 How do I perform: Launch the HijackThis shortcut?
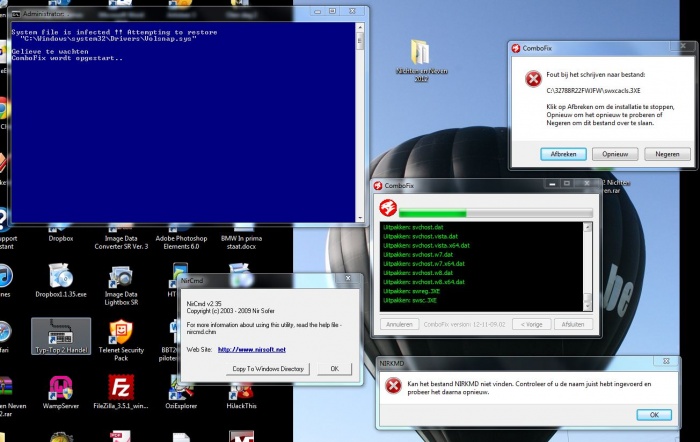point(242,395)
